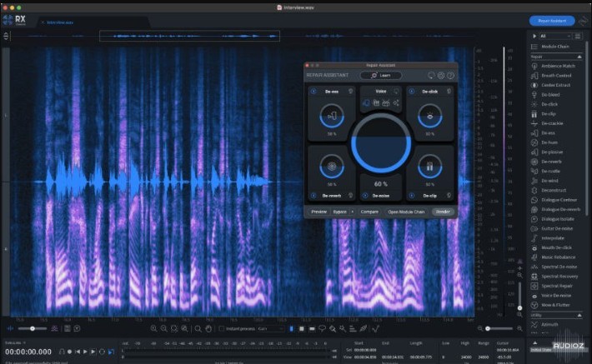Screen dimensions: 592x364
Task: Select Dialogue Isolate from module list
Action: coord(556,218)
